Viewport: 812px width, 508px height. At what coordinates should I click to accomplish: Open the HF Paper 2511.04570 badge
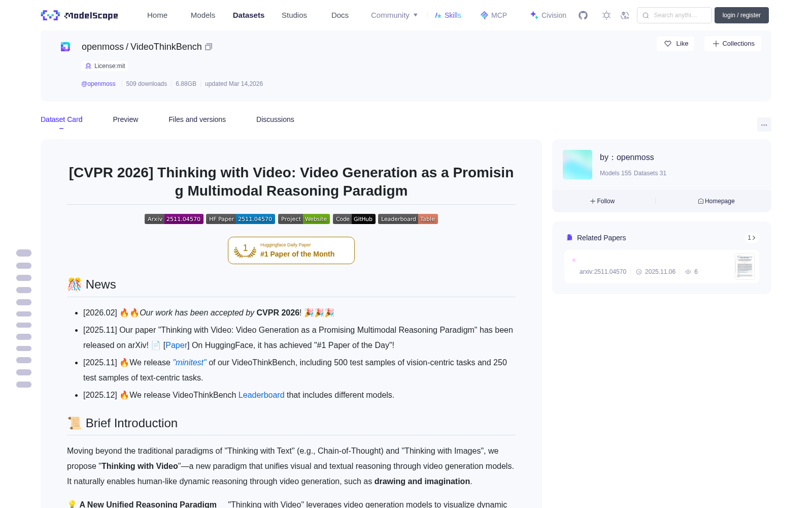pyautogui.click(x=241, y=219)
